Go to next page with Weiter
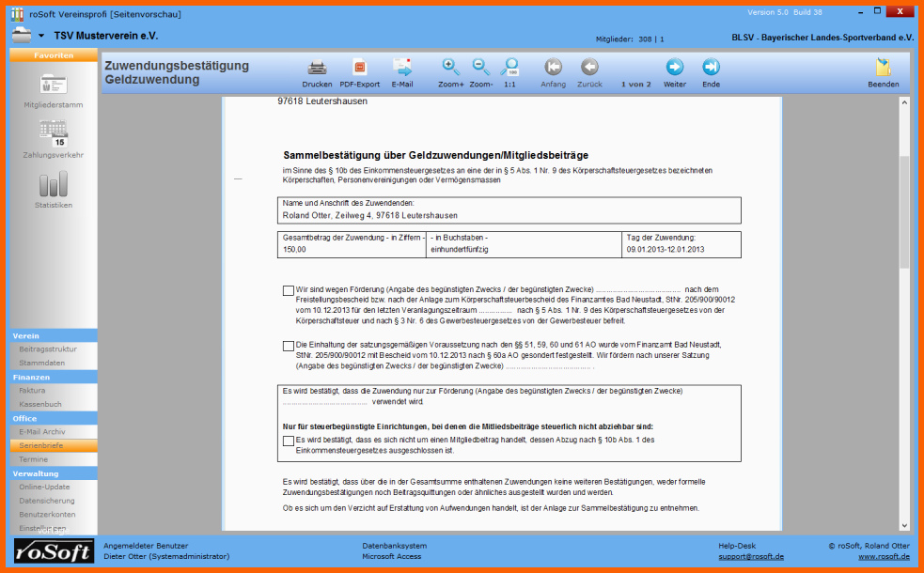Viewport: 924px width, 573px height. (x=674, y=68)
